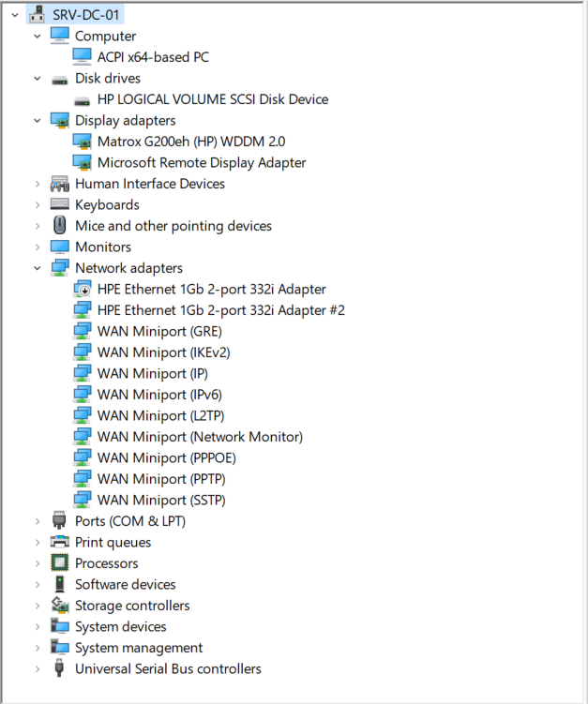Screen dimensions: 588x704
Task: Click the System devices icon
Action: click(x=59, y=626)
